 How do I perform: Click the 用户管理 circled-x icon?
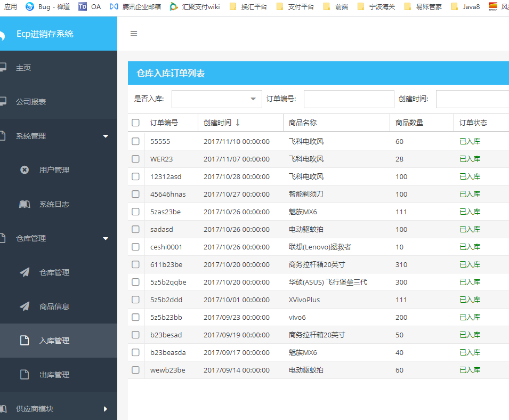25,169
